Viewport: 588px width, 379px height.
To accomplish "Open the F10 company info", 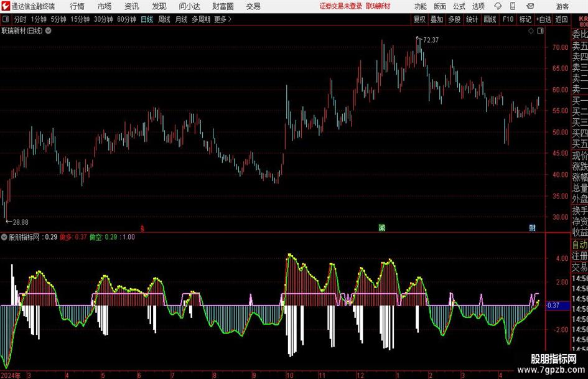I will (508, 19).
